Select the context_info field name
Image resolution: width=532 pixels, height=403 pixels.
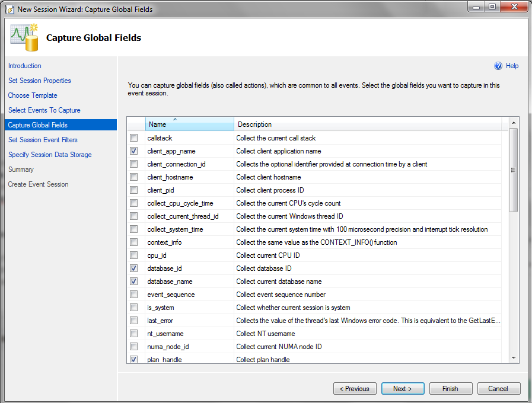click(164, 242)
